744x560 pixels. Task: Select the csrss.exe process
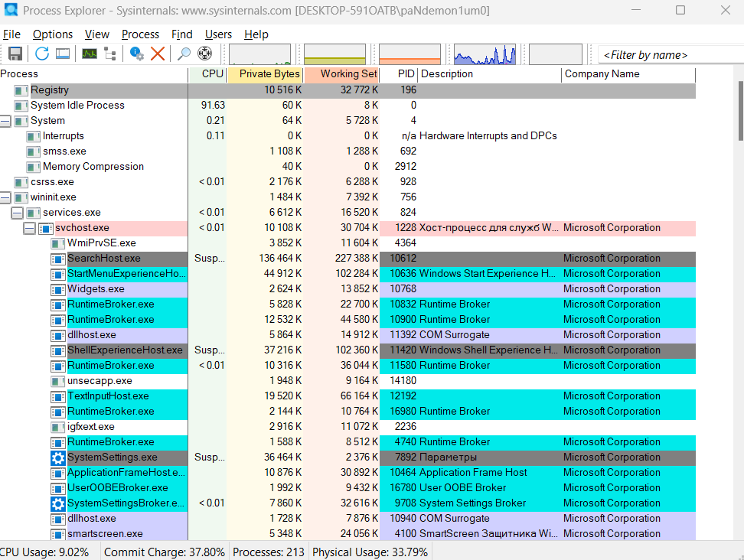(x=348, y=182)
